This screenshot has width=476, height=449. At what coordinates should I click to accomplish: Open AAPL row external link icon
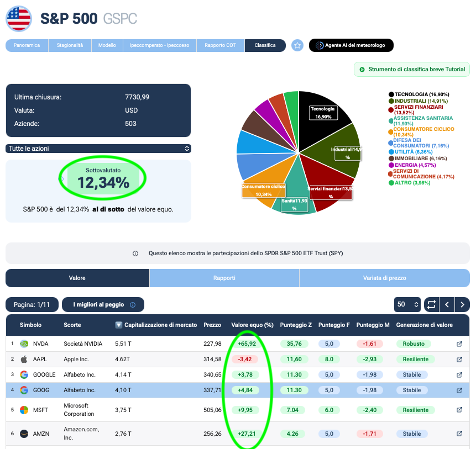[x=459, y=360]
